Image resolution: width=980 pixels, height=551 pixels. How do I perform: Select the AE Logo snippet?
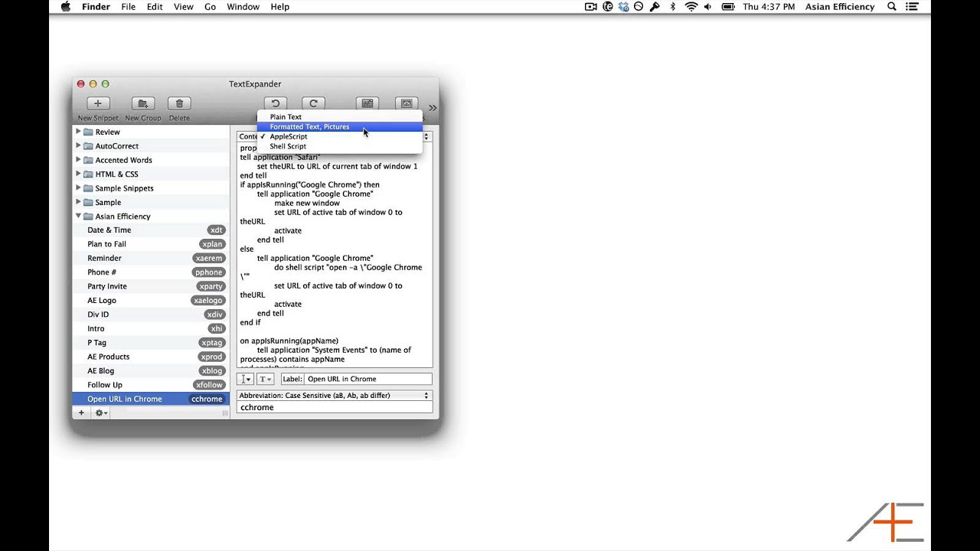[x=151, y=301]
